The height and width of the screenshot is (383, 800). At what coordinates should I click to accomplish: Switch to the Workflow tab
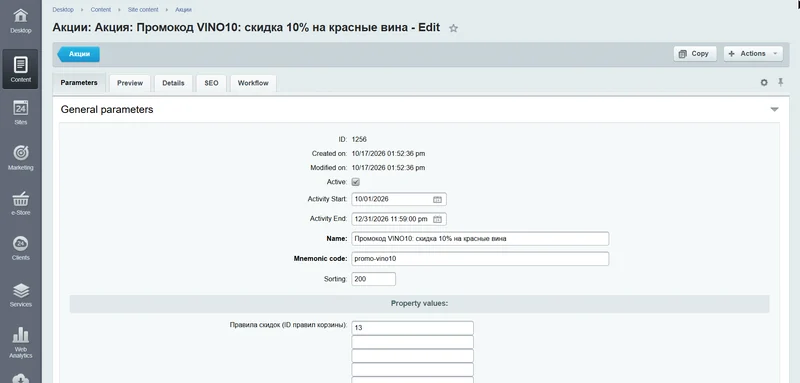tap(253, 83)
